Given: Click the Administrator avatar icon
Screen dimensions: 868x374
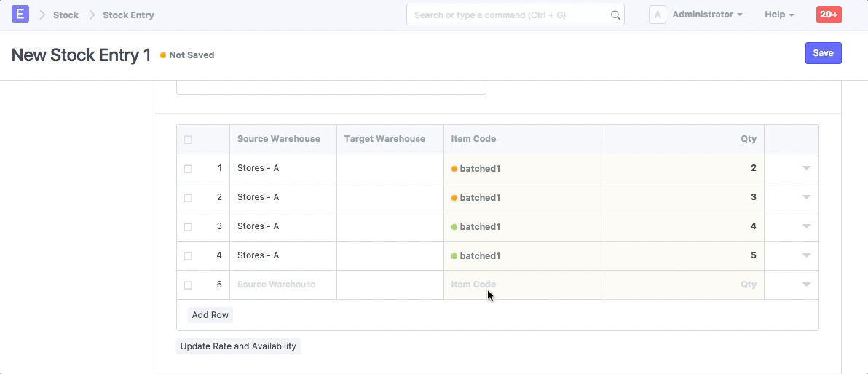Looking at the screenshot, I should [657, 15].
